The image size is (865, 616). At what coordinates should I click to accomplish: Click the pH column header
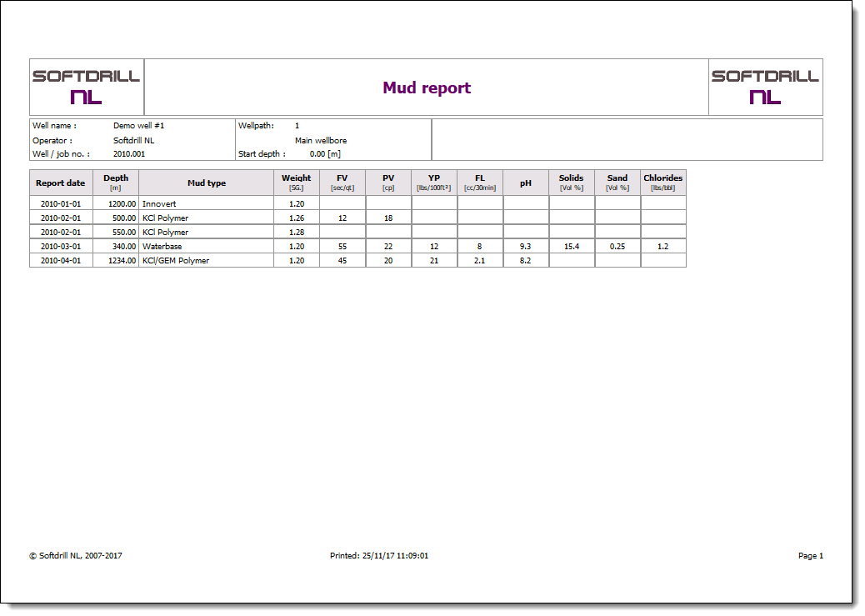point(525,183)
